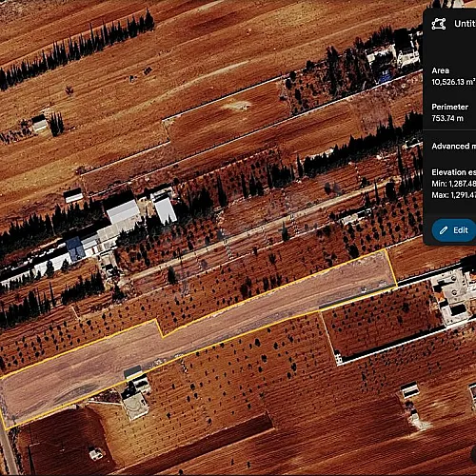Click the polygon's easternmost corner vertex
476x476 pixels.
pyautogui.click(x=396, y=286)
